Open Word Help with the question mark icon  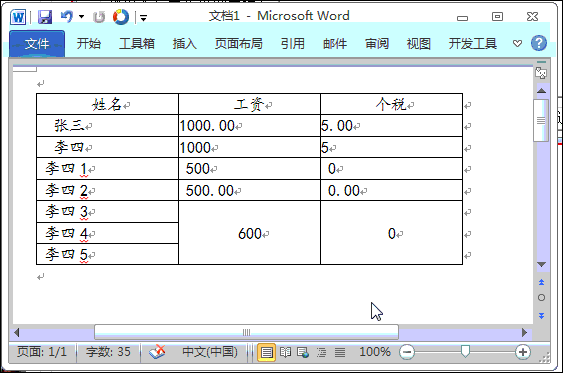coord(539,43)
